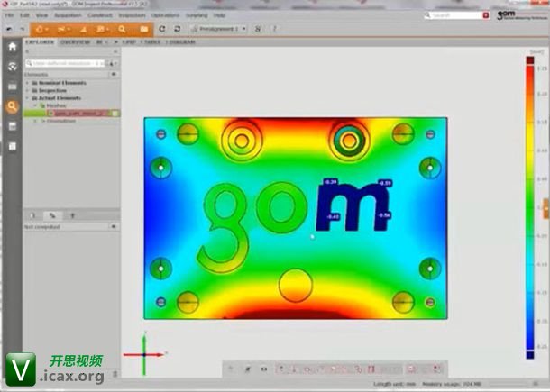
Task: Click dark red top swatch of legend
Action: pos(530,60)
